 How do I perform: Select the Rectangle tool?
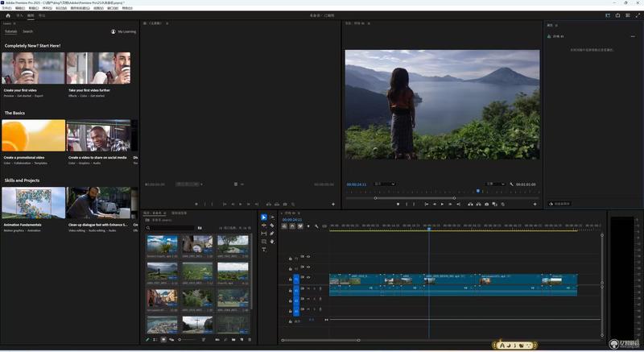264,242
